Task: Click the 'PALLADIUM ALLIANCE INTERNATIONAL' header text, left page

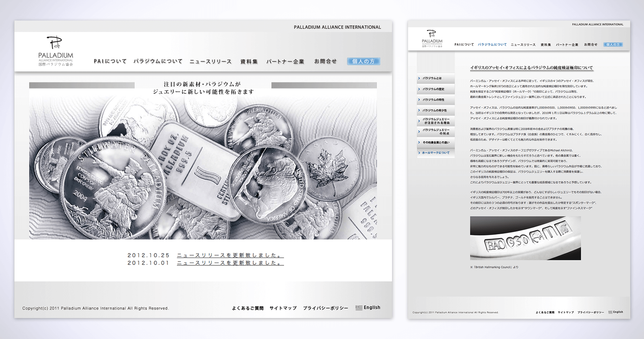Action: pos(337,27)
